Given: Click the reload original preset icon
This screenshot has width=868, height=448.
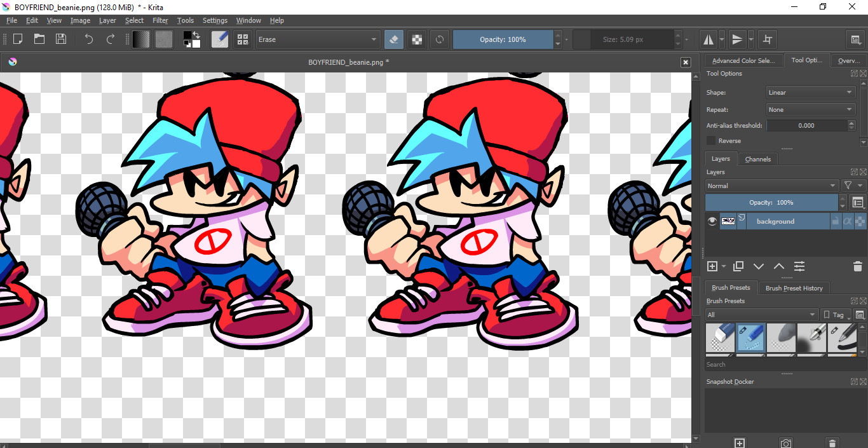Looking at the screenshot, I should coord(439,39).
